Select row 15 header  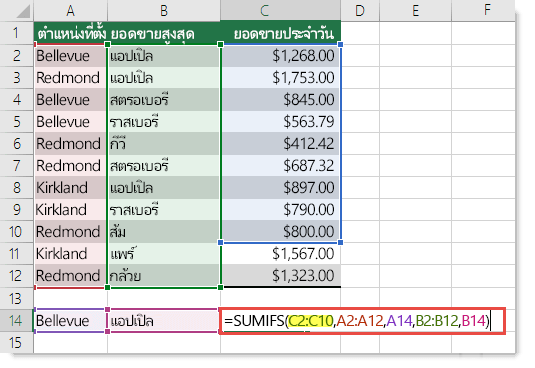coord(17,342)
